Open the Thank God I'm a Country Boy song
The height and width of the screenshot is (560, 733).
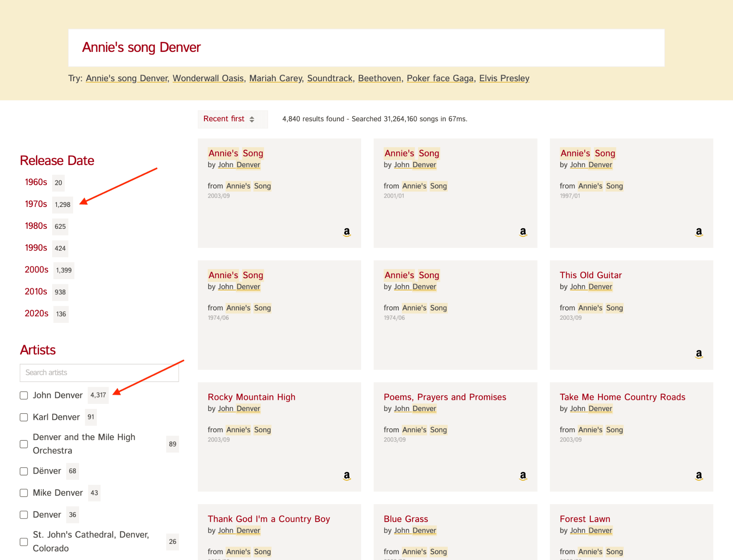[x=268, y=518]
